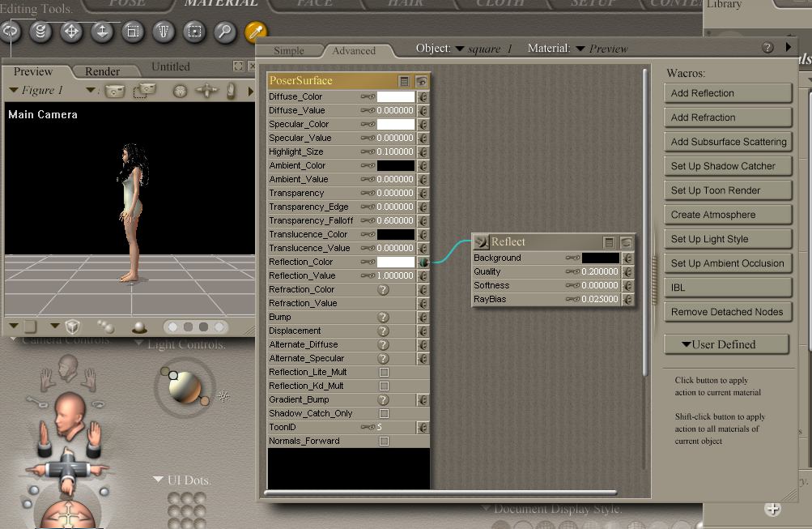Select the eyedropper tool in Editing Tools
This screenshot has height=529, width=812.
(x=256, y=32)
